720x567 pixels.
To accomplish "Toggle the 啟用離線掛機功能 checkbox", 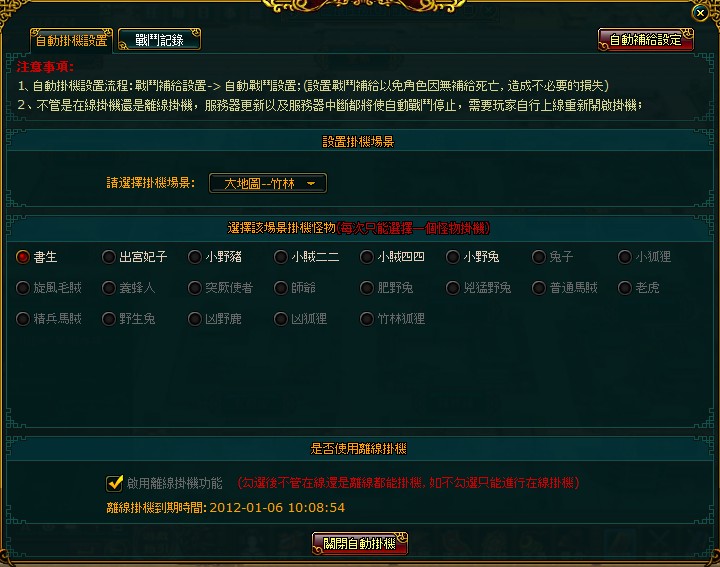I will [114, 483].
